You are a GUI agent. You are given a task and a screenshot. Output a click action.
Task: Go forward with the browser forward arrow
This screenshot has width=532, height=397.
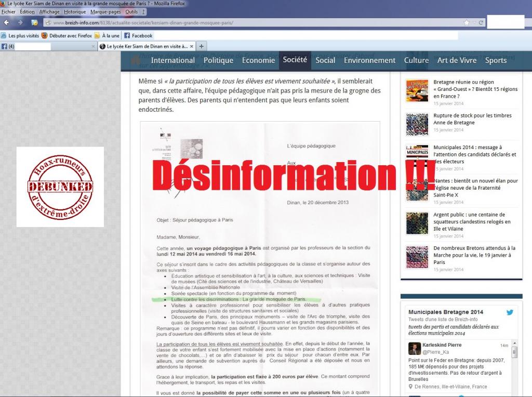click(x=20, y=22)
